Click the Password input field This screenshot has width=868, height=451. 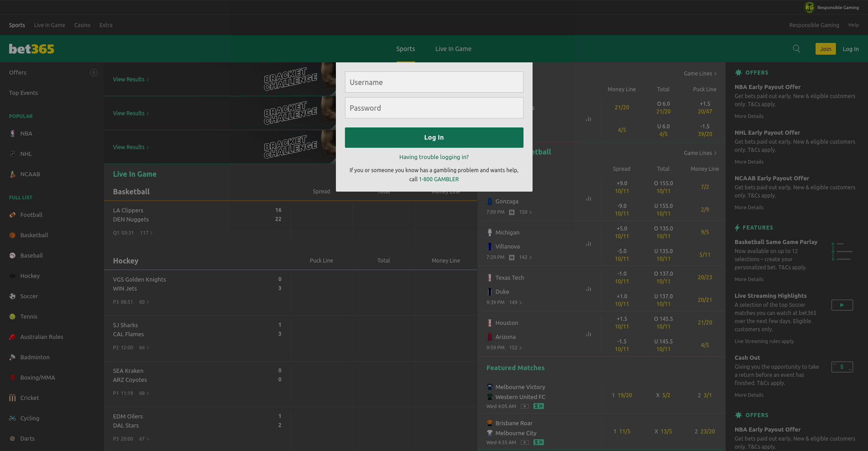point(434,108)
